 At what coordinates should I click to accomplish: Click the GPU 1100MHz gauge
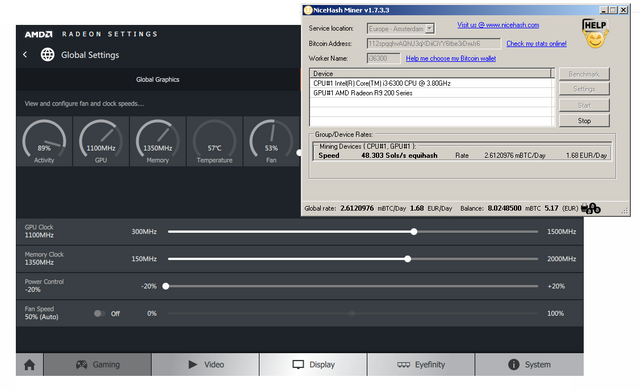pos(101,141)
